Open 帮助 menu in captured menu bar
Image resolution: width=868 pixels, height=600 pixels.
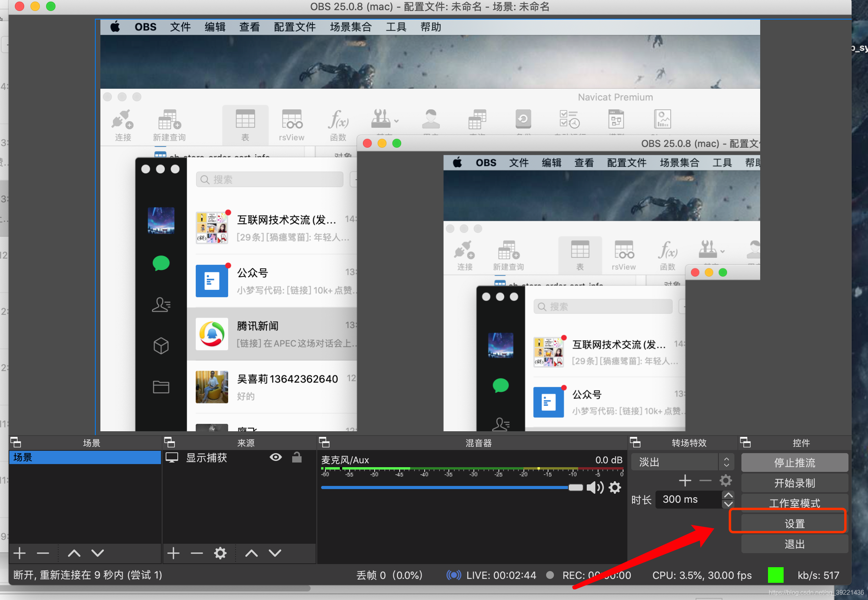(430, 27)
